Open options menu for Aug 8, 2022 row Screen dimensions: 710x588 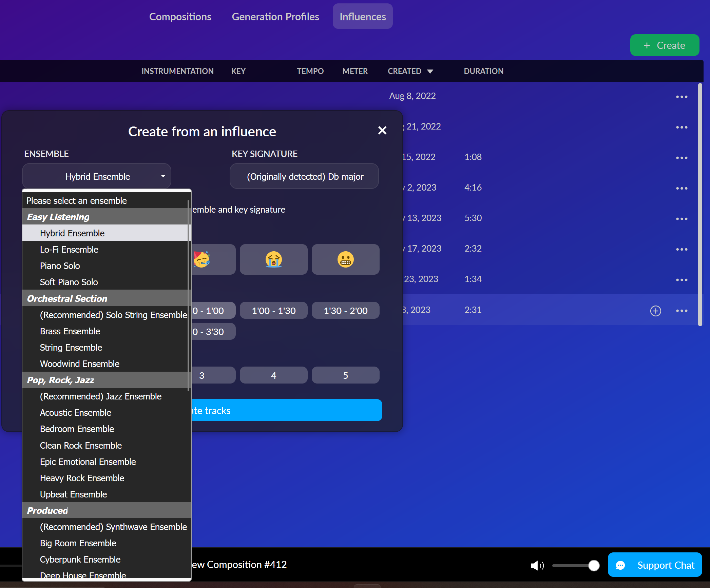pos(682,97)
